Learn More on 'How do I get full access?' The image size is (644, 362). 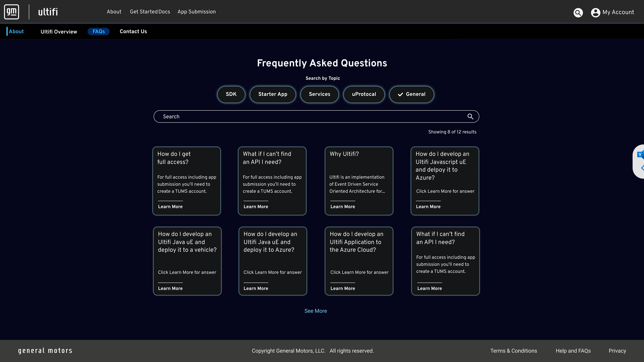[170, 207]
